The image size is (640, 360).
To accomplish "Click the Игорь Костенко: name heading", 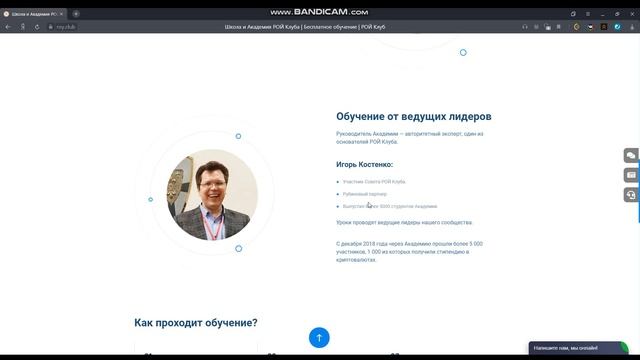I will tap(364, 164).
